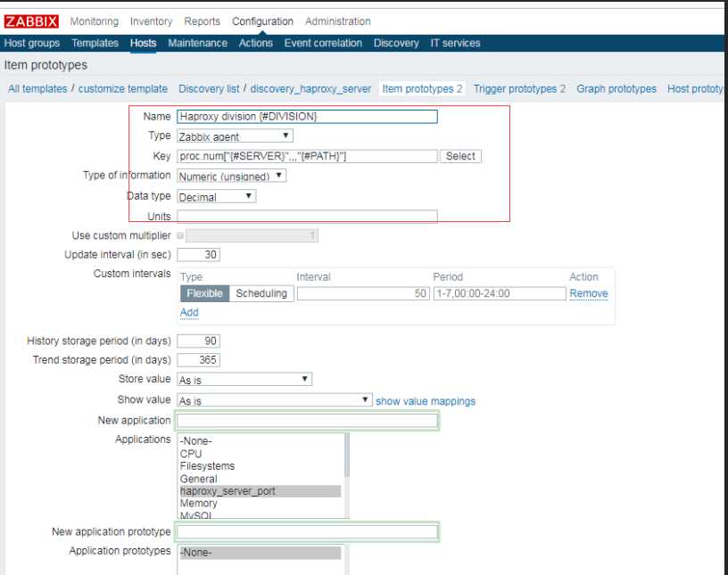Click the custom Interval value field
728x575 pixels.
363,293
